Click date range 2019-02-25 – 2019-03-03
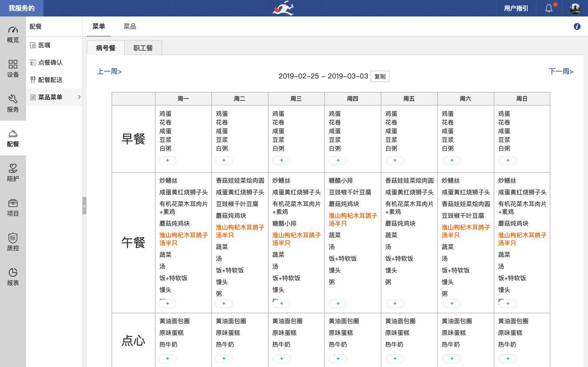The image size is (588, 367). 324,76
